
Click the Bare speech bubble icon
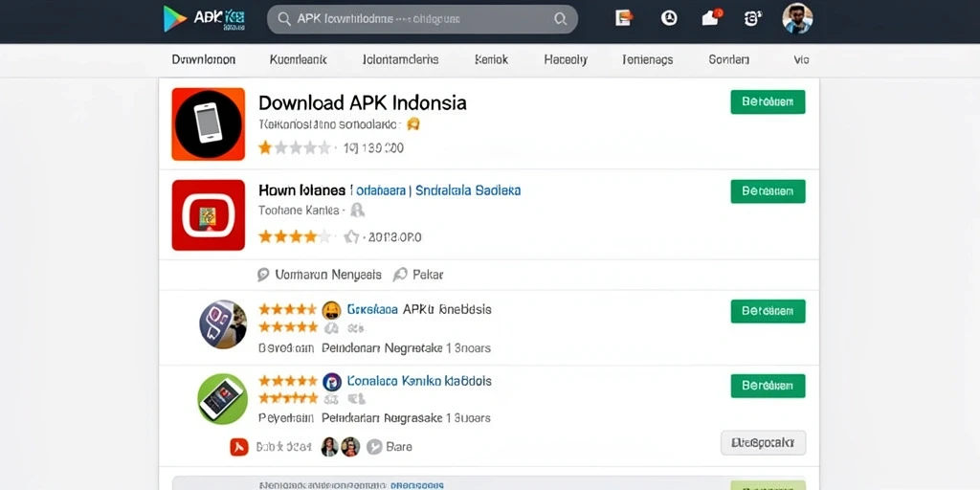click(374, 447)
